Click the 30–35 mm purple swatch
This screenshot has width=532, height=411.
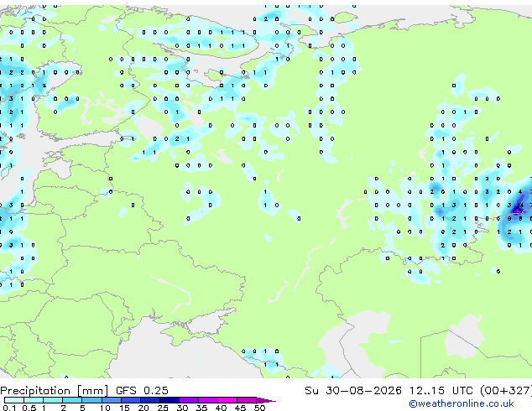[188, 400]
